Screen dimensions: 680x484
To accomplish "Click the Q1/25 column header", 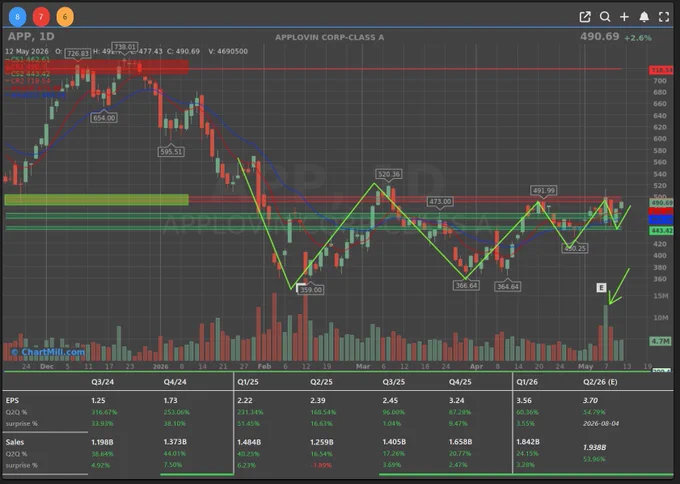I will (x=248, y=382).
